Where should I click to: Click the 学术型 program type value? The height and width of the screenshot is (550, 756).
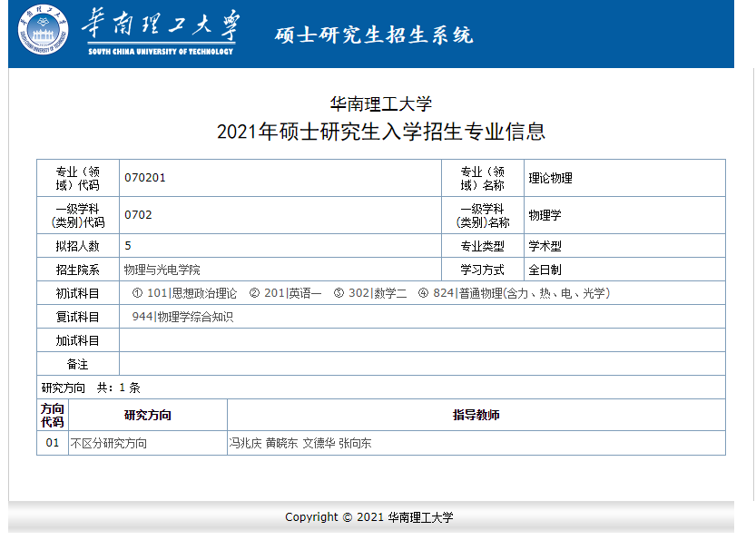(x=545, y=246)
